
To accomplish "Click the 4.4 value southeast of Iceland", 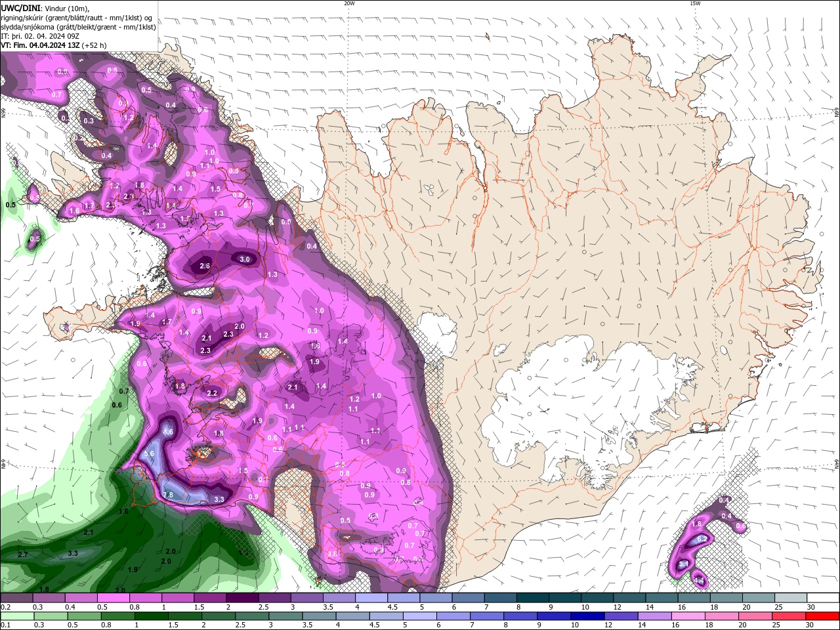I will pos(699,581).
